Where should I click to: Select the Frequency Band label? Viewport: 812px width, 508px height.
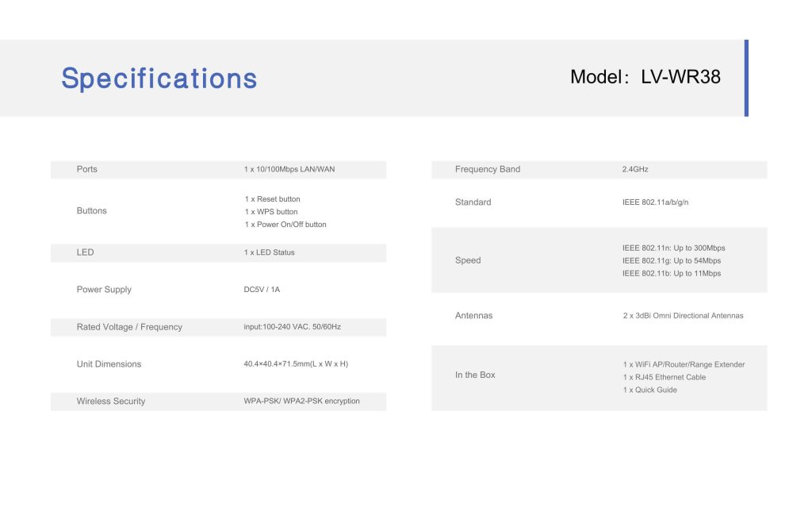pyautogui.click(x=488, y=169)
